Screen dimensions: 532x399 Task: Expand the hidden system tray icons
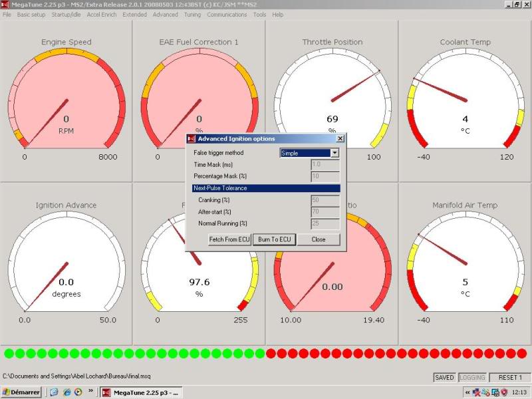[x=467, y=392]
